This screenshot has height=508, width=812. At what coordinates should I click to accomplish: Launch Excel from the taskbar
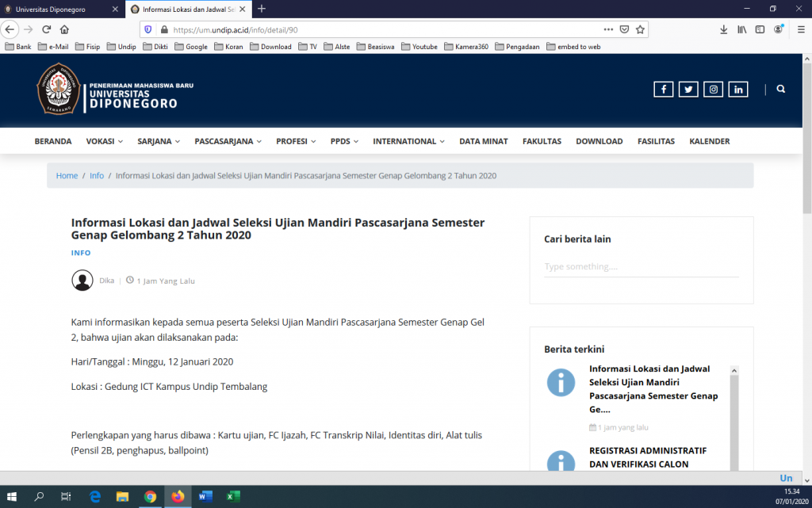tap(233, 497)
